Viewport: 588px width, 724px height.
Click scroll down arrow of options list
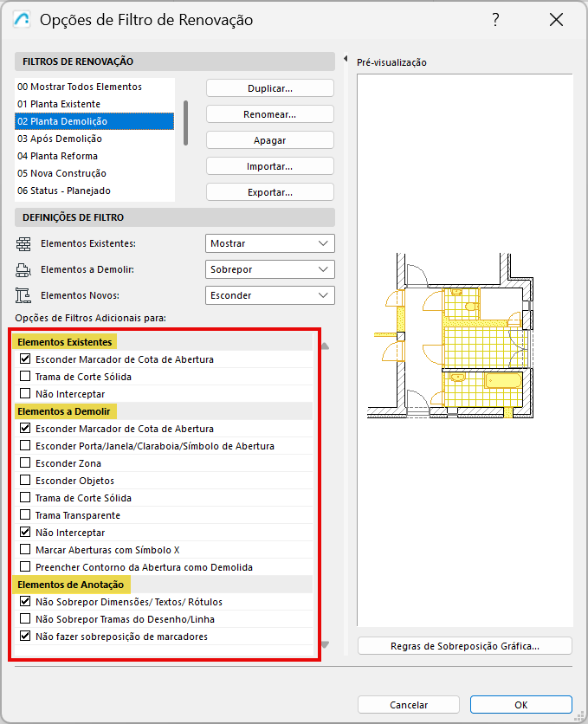(325, 644)
